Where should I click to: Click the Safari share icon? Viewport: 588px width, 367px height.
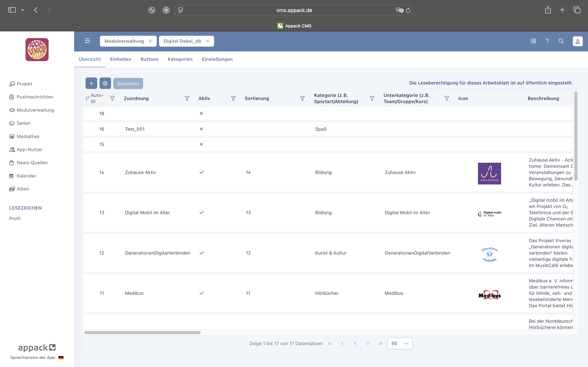(548, 10)
